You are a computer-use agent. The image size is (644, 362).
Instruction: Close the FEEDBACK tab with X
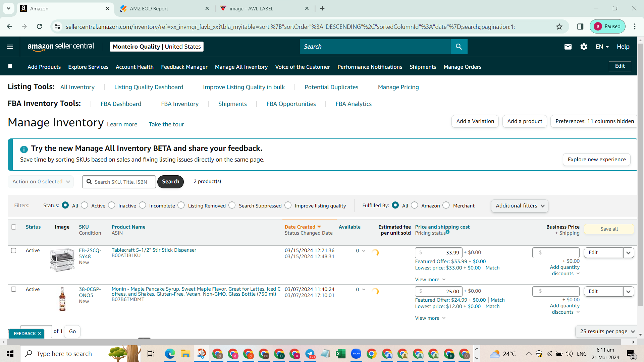click(40, 334)
